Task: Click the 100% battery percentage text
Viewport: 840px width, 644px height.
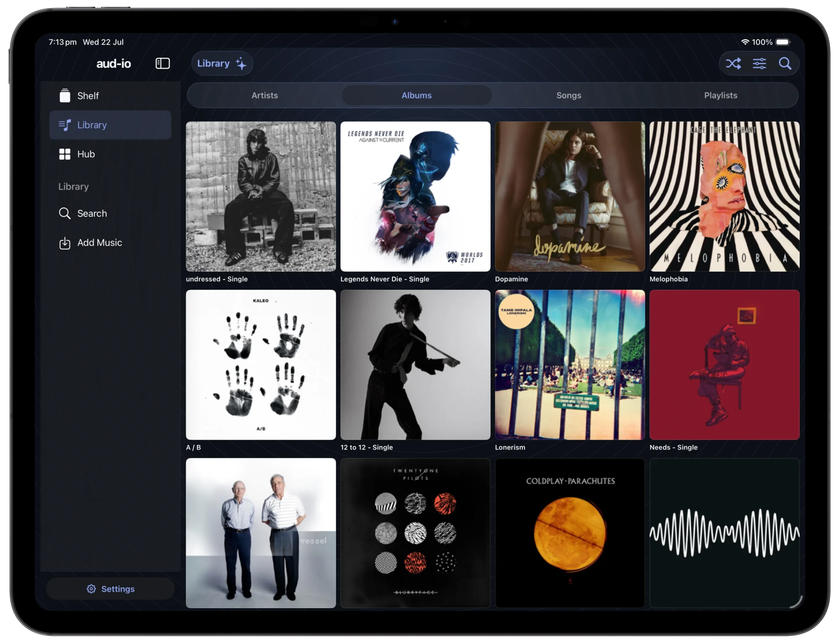Action: (762, 42)
